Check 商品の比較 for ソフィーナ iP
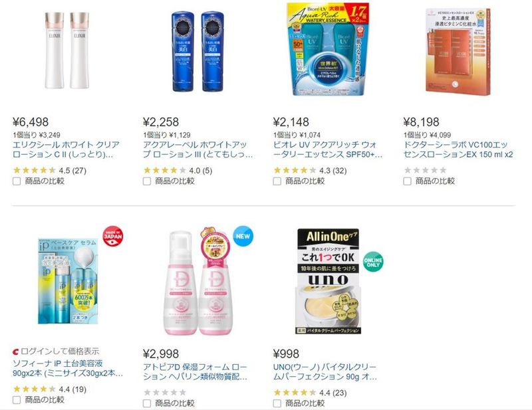Image resolution: width=532 pixels, height=410 pixels. tap(17, 400)
